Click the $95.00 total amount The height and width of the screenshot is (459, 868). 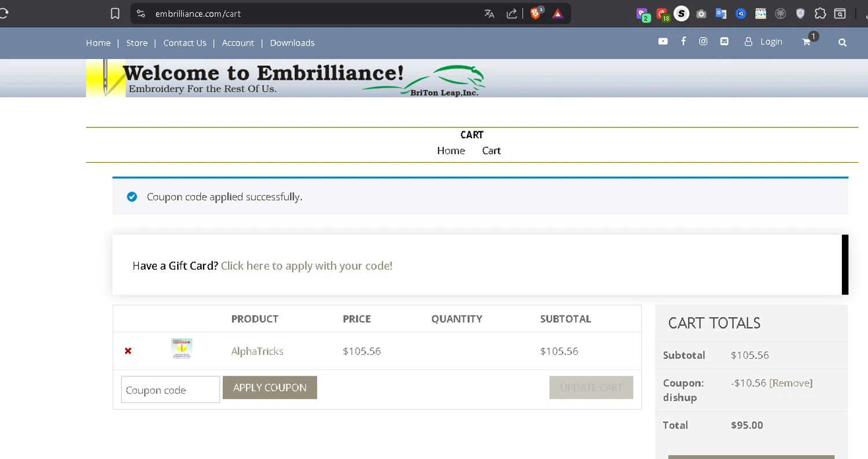click(747, 425)
